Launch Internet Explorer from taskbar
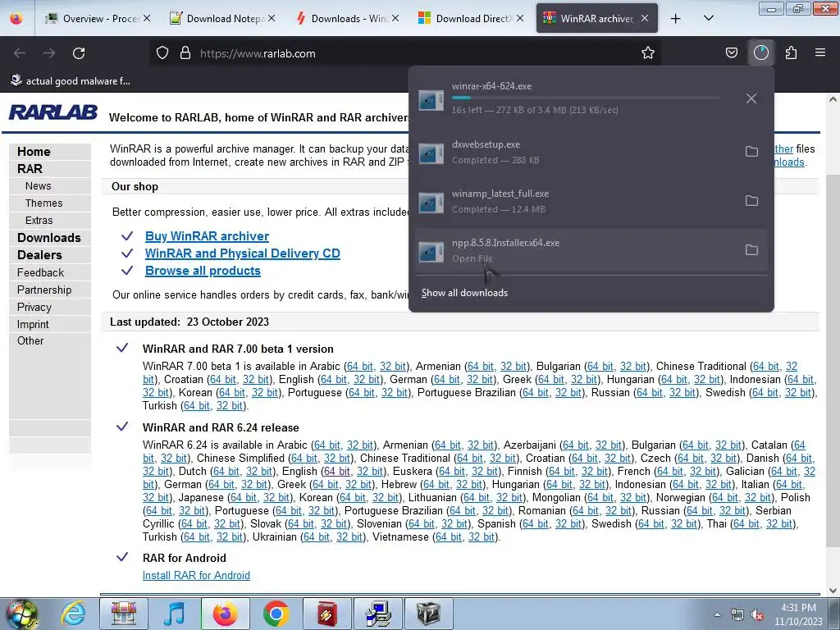840x630 pixels. point(73,614)
